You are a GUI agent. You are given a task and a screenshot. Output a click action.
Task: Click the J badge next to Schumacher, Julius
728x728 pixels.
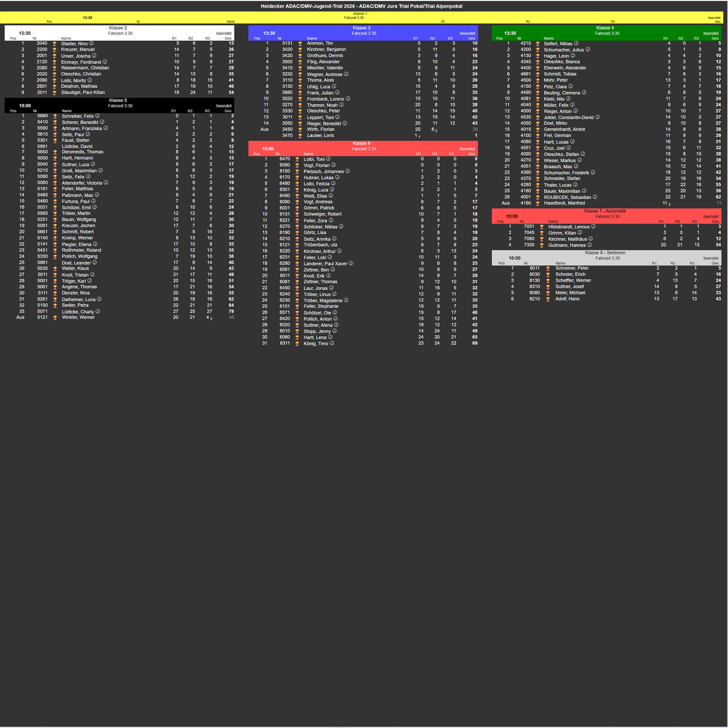[x=588, y=50]
